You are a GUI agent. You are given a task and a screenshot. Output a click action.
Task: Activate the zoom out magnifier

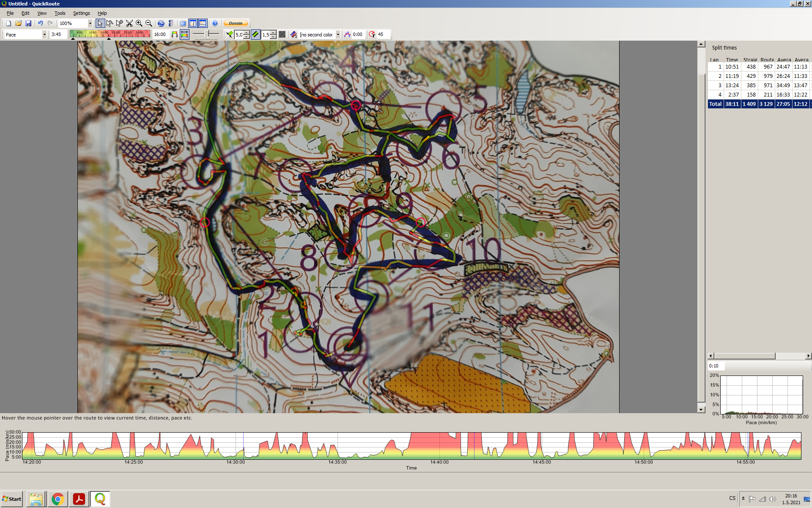tap(149, 23)
